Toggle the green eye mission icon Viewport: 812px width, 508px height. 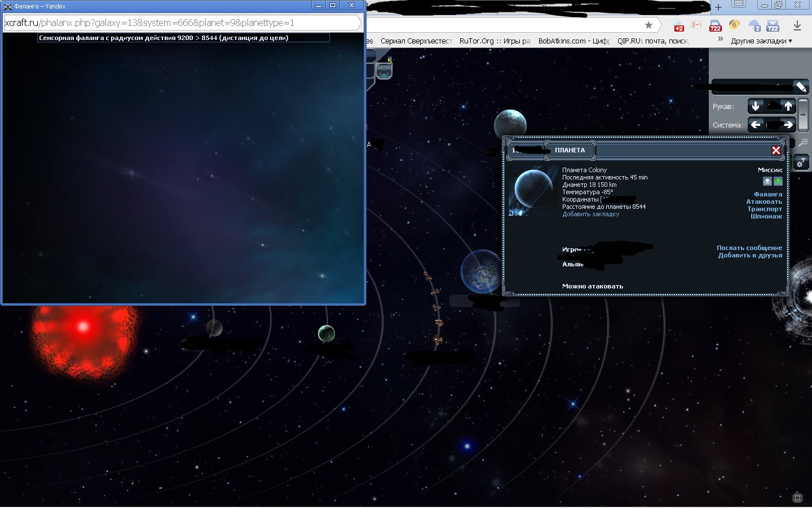click(x=778, y=181)
